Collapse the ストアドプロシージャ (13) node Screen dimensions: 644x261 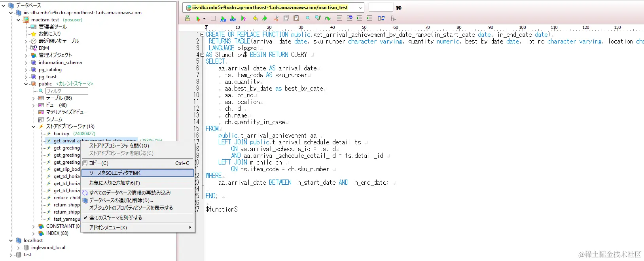point(34,127)
